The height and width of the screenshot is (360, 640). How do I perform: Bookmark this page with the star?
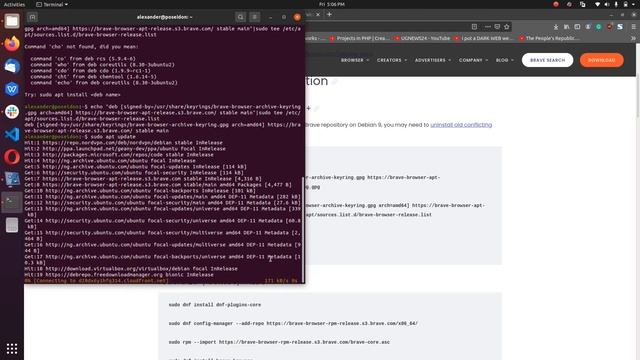point(507,27)
